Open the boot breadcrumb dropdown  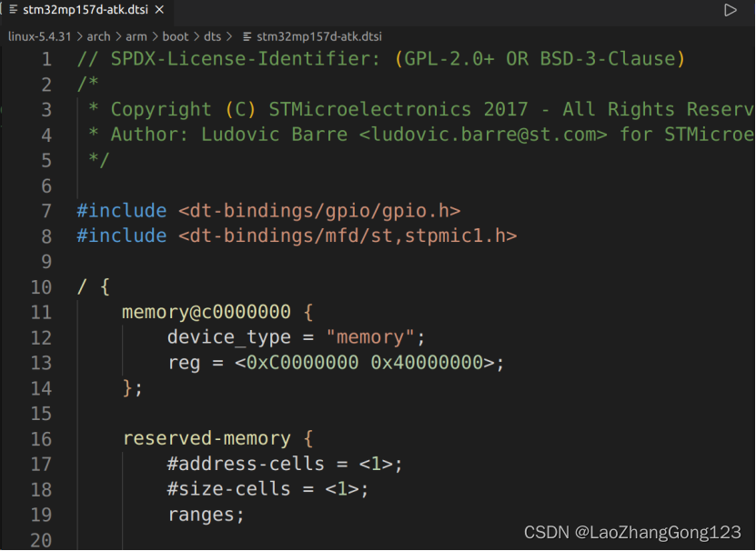(176, 36)
